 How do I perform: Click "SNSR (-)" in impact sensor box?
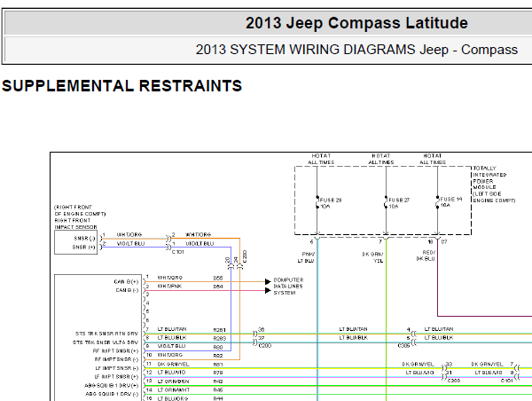85,239
